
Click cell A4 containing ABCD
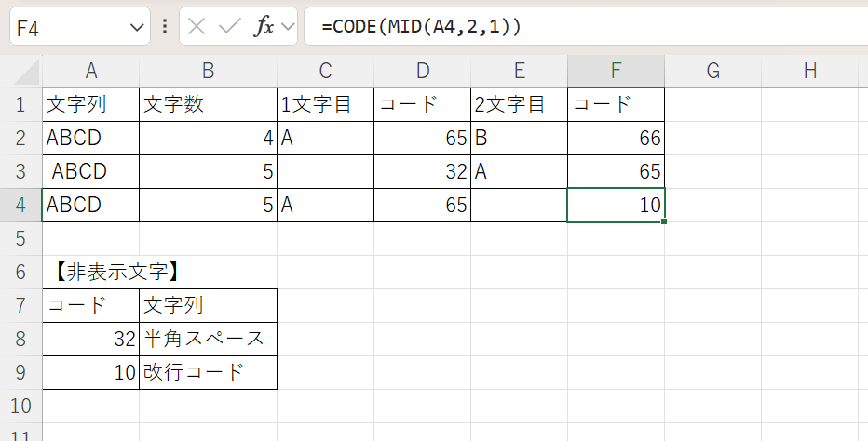coord(90,206)
